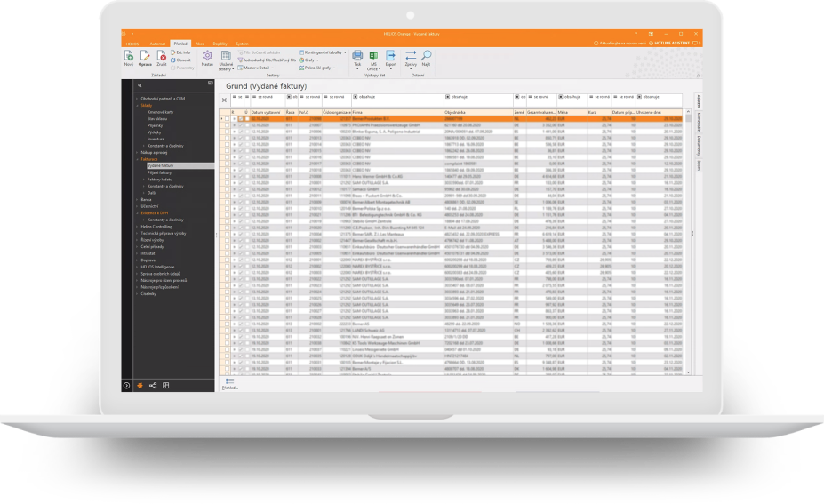Open Uložené sestavy saved reports
This screenshot has width=824, height=504.
click(226, 60)
